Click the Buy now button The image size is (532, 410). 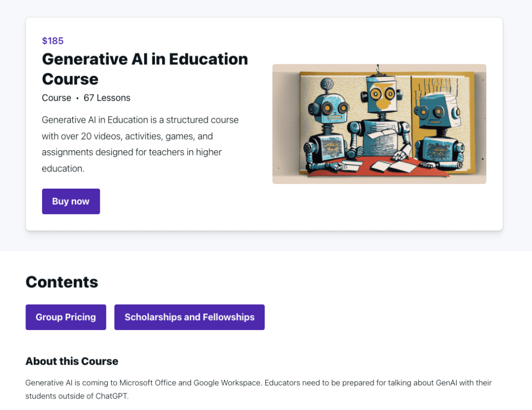[x=71, y=201]
